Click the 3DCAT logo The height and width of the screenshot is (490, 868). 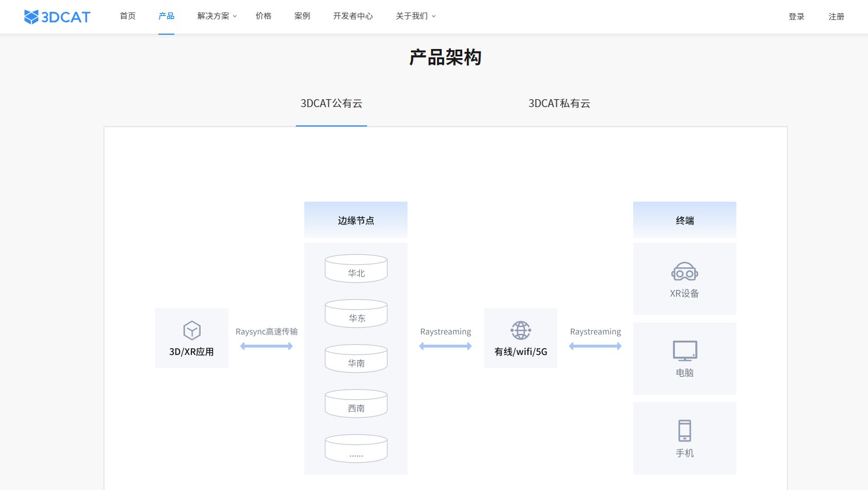click(57, 17)
